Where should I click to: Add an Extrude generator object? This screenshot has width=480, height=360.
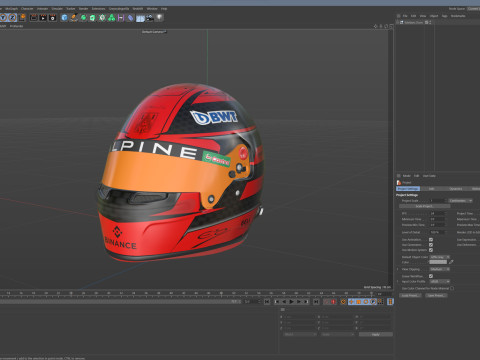93,18
